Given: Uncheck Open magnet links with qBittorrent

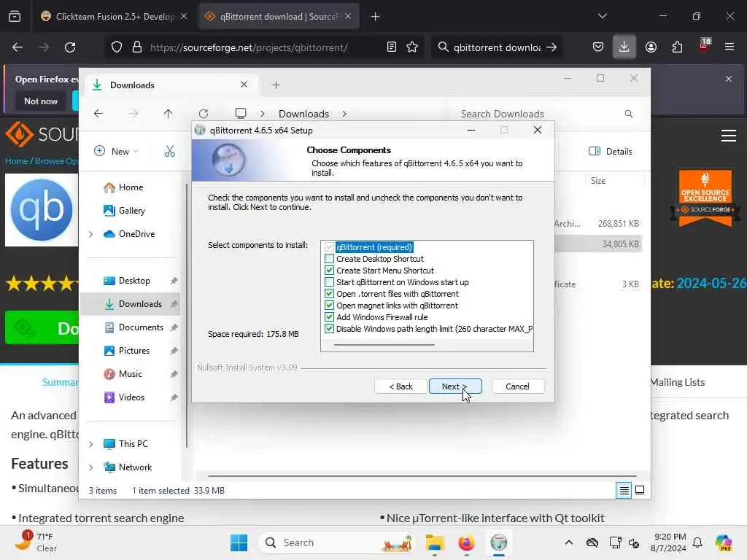Looking at the screenshot, I should click(x=329, y=306).
